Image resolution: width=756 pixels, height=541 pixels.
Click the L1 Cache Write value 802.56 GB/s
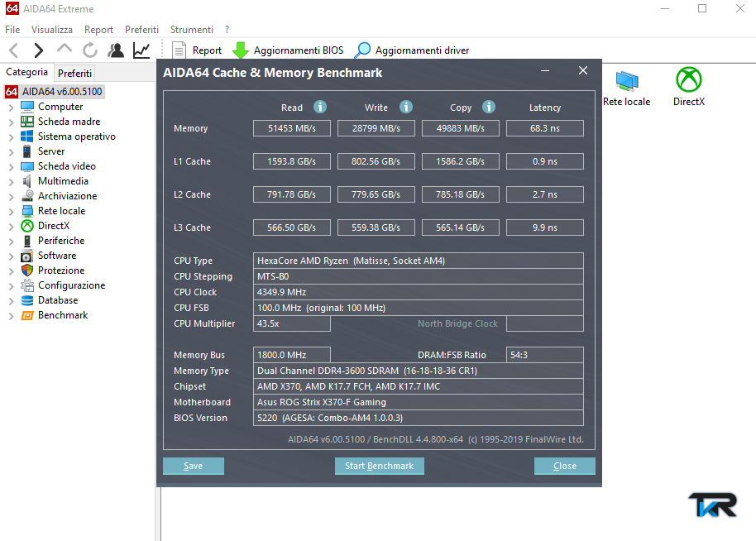[x=376, y=161]
